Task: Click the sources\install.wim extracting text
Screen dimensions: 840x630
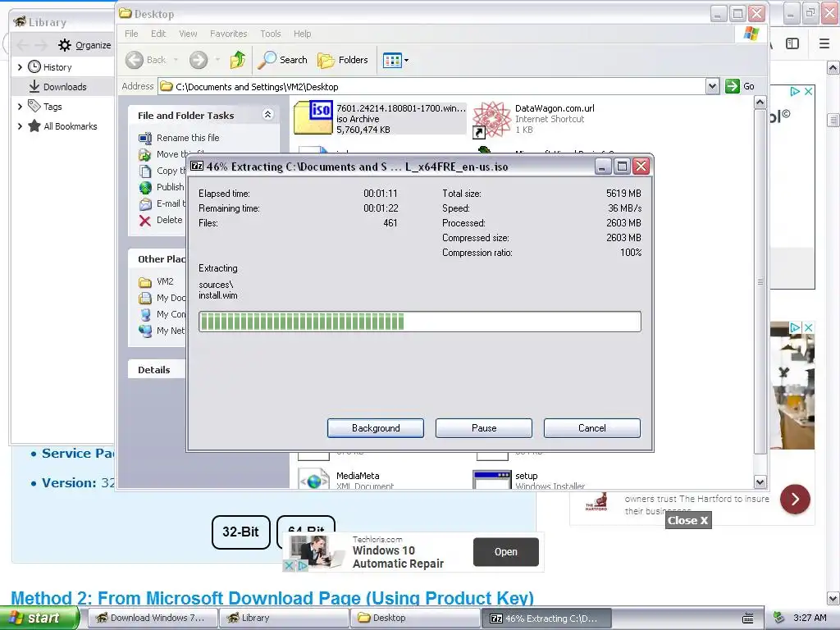Action: (218, 290)
